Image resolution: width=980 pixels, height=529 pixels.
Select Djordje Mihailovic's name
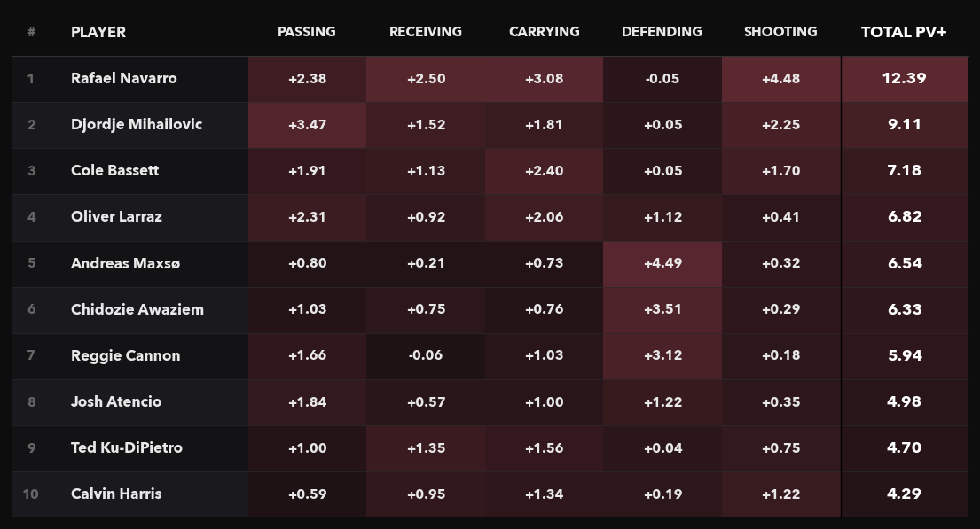tap(137, 124)
